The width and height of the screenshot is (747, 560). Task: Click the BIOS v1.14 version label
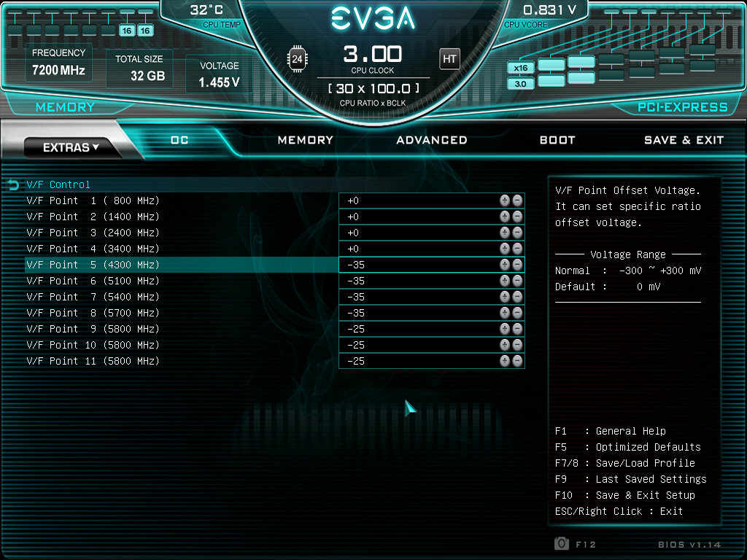(x=689, y=544)
